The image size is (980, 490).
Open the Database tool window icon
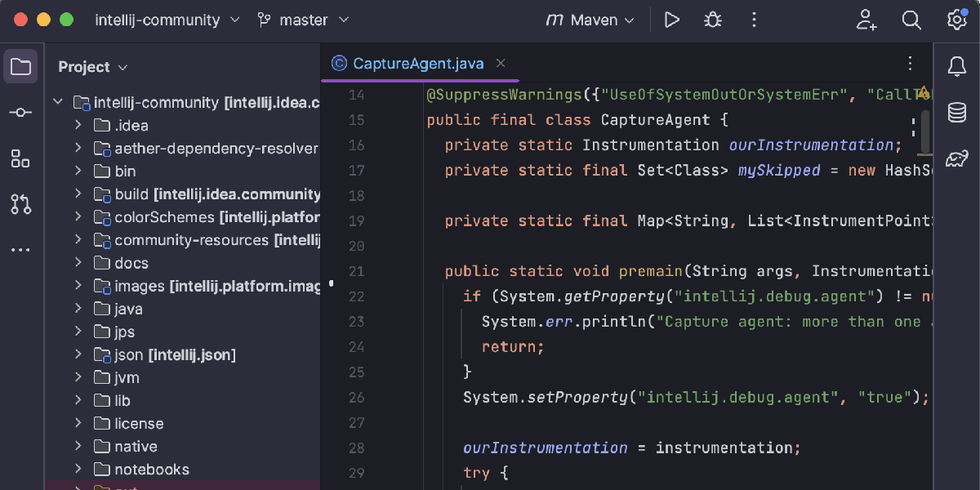pos(956,112)
